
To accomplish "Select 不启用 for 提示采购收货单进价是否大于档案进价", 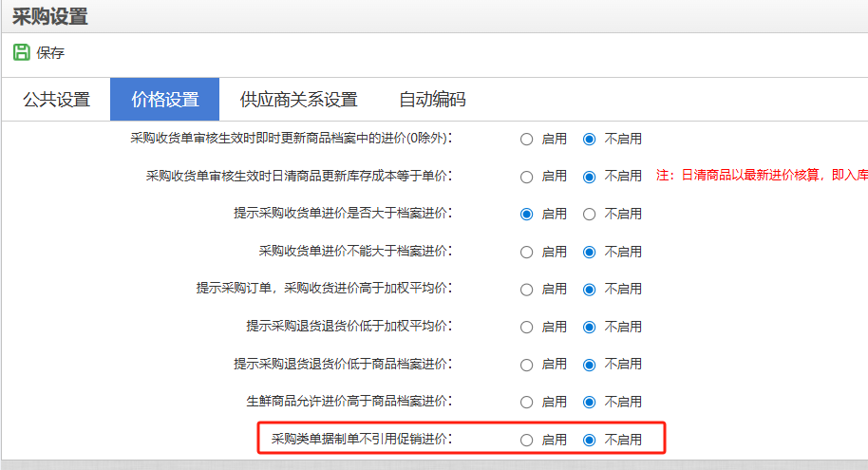I will [590, 215].
